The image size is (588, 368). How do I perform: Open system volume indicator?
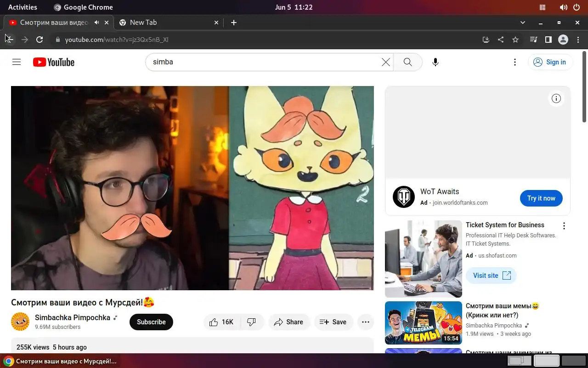564,7
